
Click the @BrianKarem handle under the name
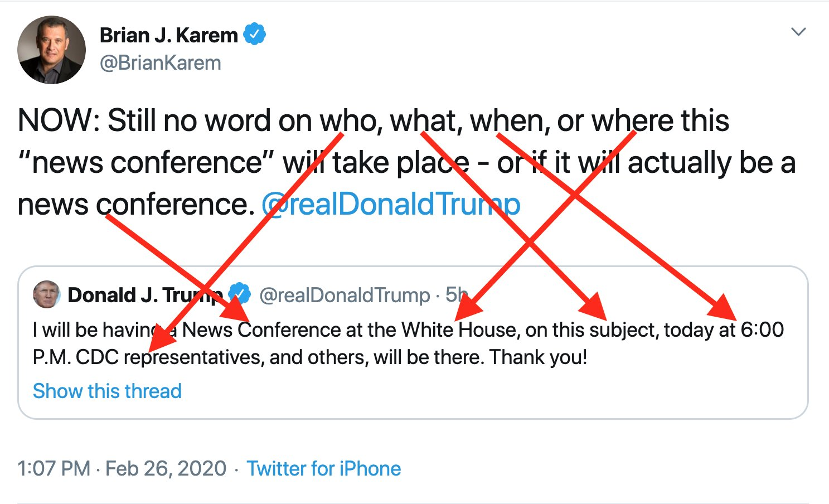[160, 63]
